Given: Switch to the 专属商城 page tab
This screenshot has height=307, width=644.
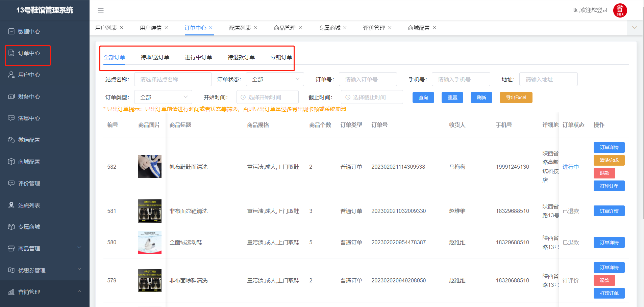Looking at the screenshot, I should [329, 28].
